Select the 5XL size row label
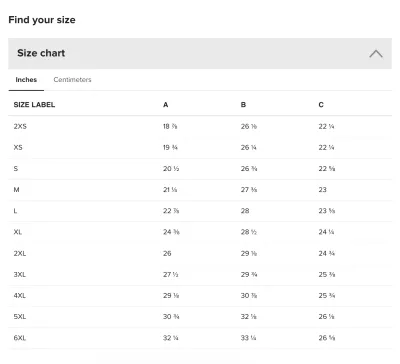The height and width of the screenshot is (364, 400). click(20, 317)
